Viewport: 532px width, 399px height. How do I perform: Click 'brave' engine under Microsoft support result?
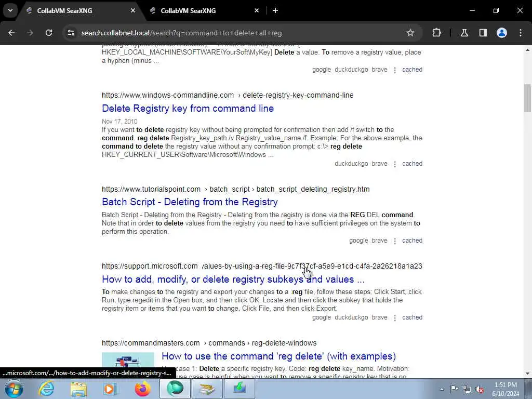click(x=379, y=317)
